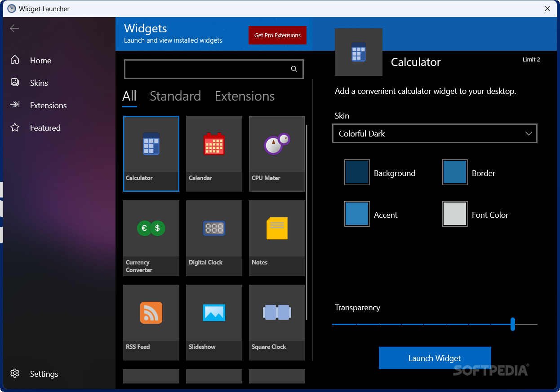Open Extensions label in the sidebar
Image resolution: width=560 pixels, height=392 pixels.
point(48,105)
